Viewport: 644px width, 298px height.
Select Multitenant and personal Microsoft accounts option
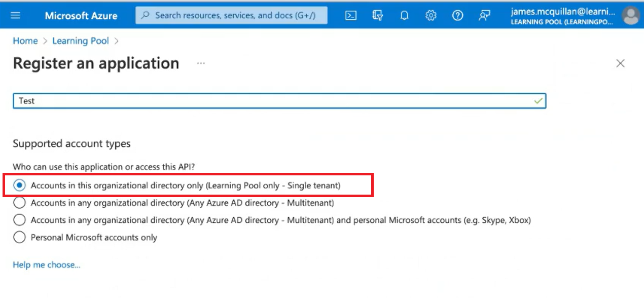tap(19, 220)
